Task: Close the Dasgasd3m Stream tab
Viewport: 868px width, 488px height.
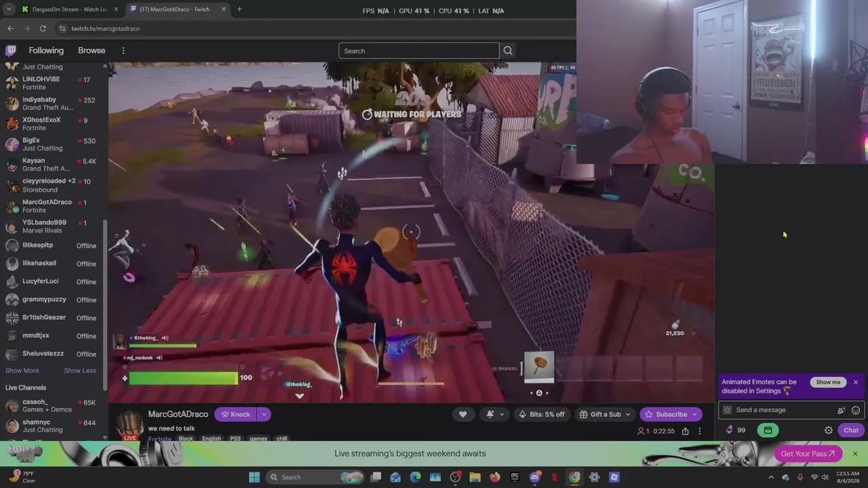Action: (x=116, y=9)
